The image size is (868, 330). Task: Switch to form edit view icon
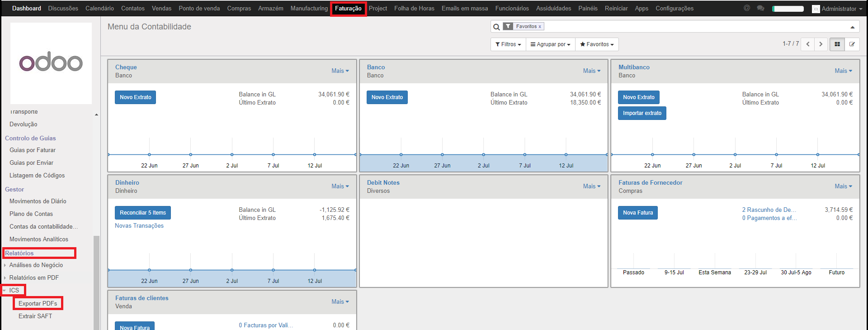[x=852, y=44]
